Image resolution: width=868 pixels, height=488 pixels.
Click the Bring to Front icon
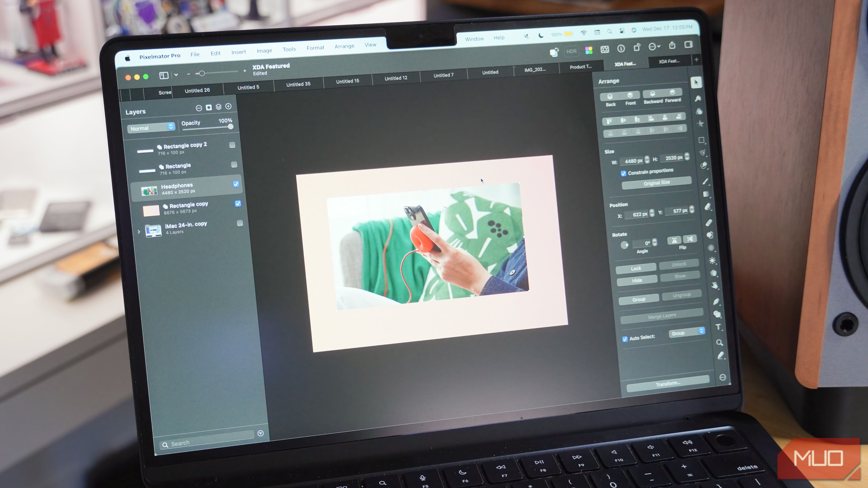tap(630, 96)
